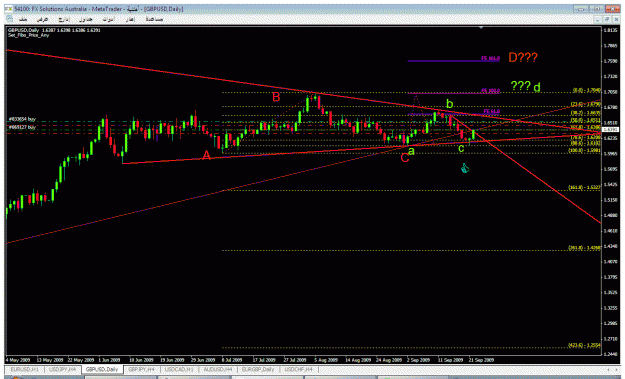This screenshot has width=625, height=379.
Task: Select the teal arrow symbol below green 'c'
Action: point(464,168)
